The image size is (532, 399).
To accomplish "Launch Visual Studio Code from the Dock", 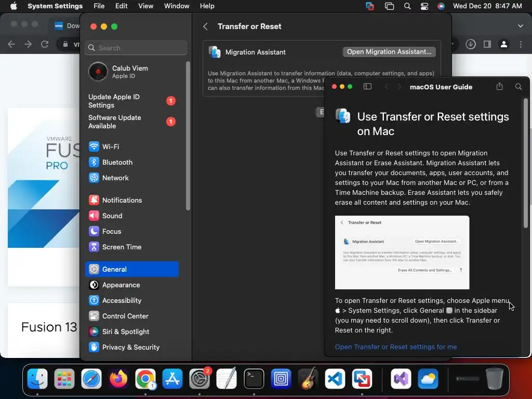I will pyautogui.click(x=335, y=379).
